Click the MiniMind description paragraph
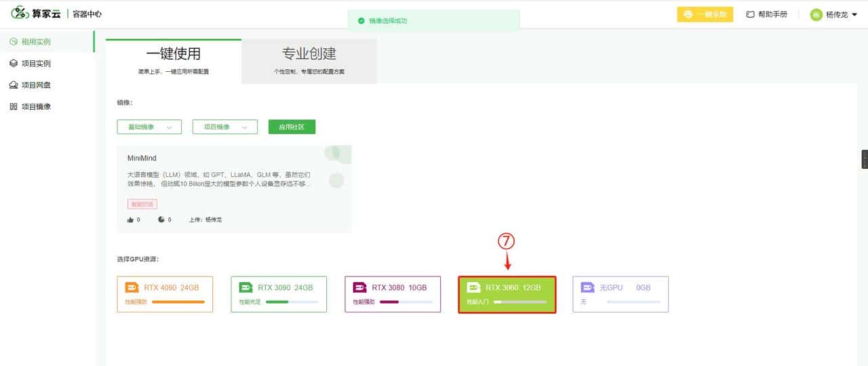 (219, 179)
